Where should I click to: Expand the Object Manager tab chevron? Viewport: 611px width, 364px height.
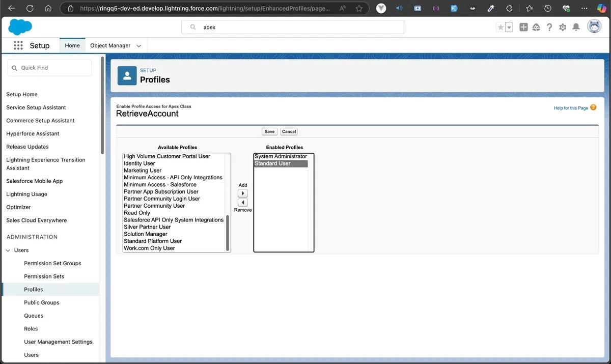[139, 45]
